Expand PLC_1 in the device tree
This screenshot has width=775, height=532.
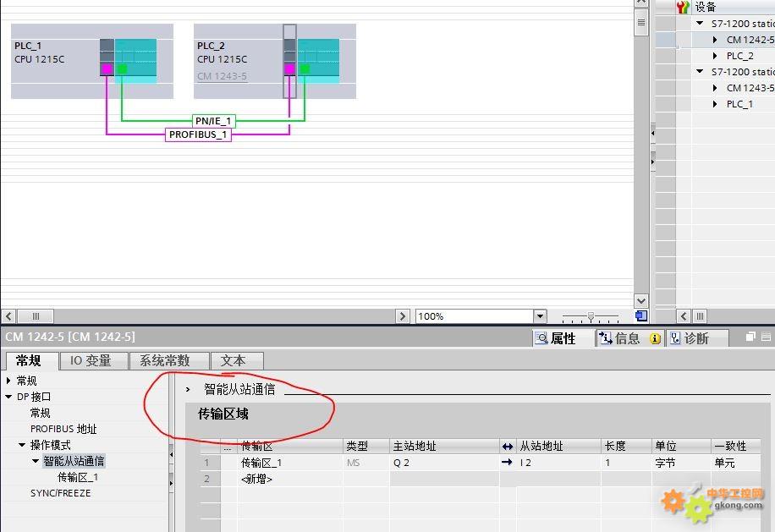pyautogui.click(x=715, y=104)
